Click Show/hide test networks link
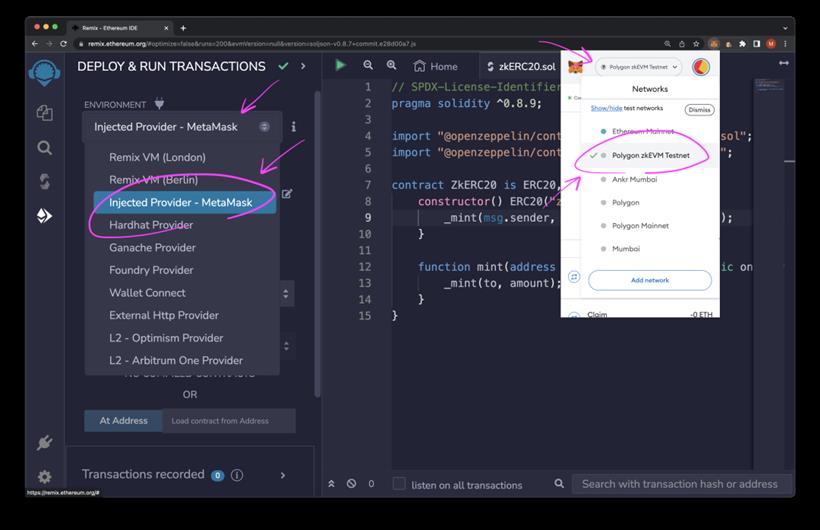This screenshot has height=530, width=820. click(607, 108)
